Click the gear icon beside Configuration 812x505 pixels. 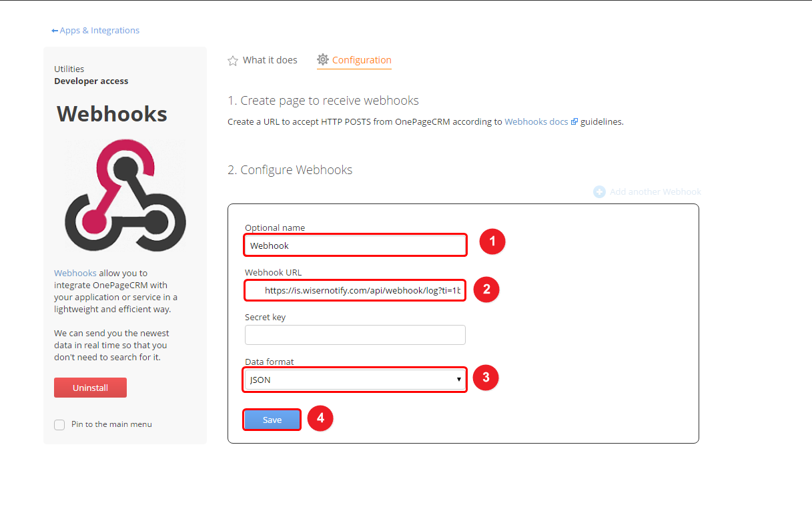323,59
